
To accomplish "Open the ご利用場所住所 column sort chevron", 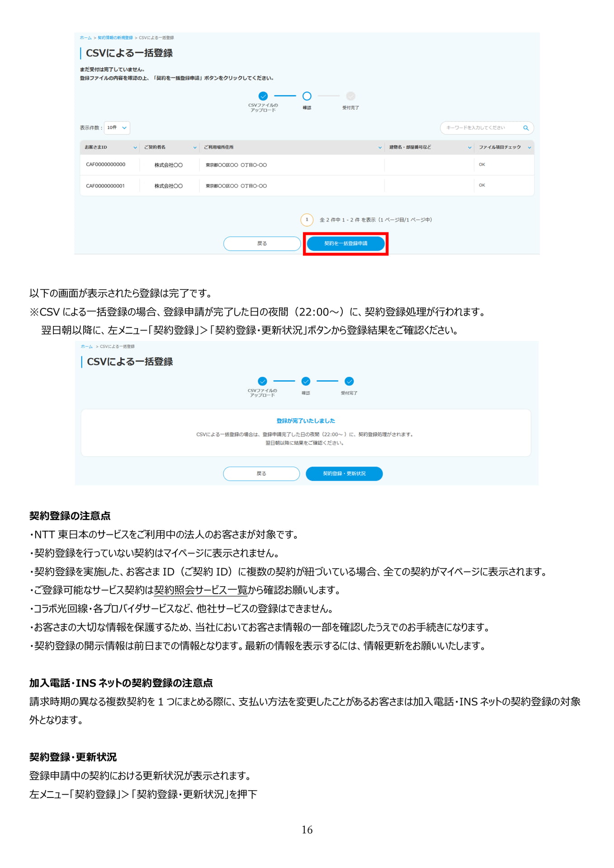I will [x=380, y=147].
